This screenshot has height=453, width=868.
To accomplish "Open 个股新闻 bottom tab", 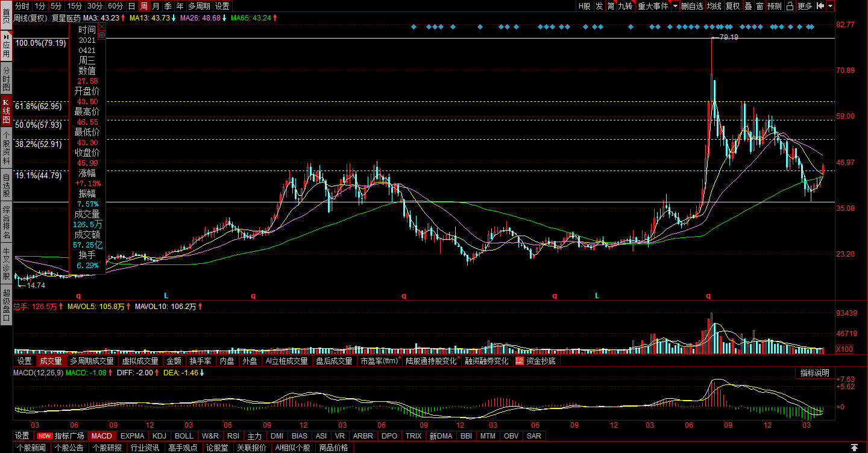I will (31, 448).
